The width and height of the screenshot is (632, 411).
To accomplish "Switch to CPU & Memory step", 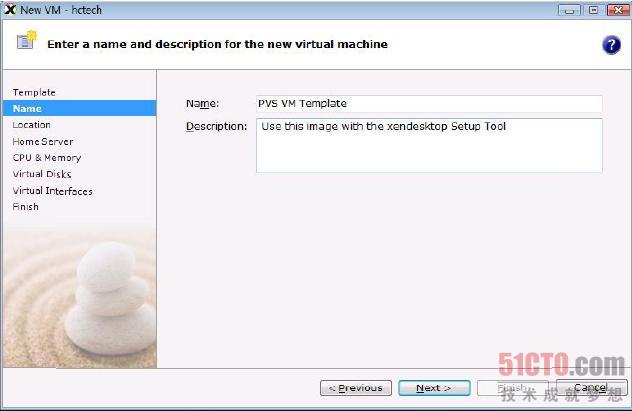I will pyautogui.click(x=47, y=158).
